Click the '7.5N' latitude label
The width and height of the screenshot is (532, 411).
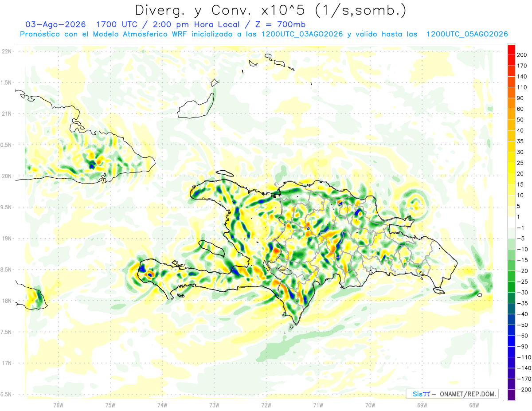6,332
